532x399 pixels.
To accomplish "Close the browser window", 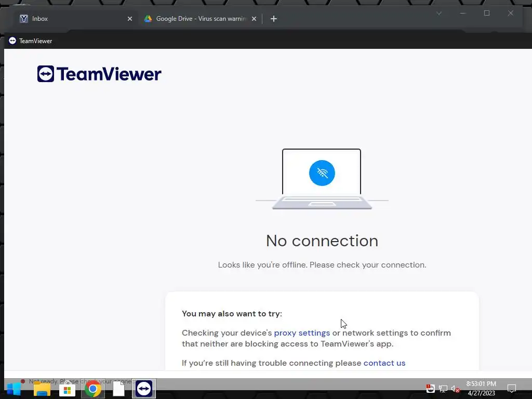I will point(510,13).
